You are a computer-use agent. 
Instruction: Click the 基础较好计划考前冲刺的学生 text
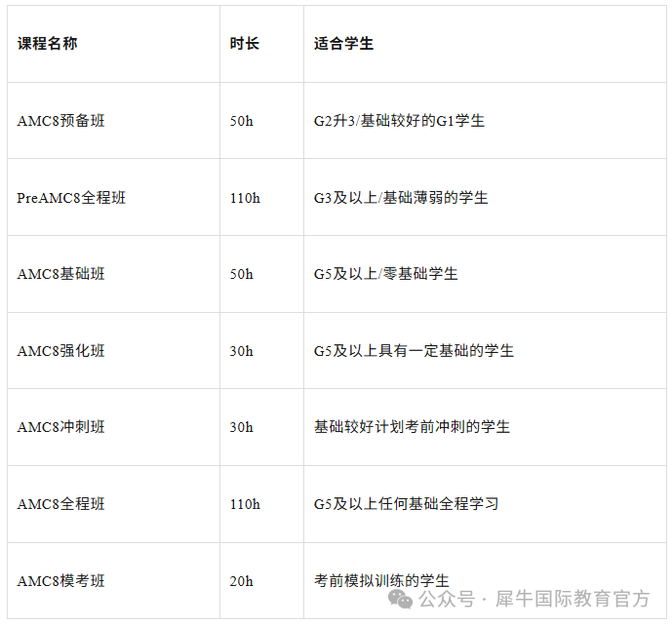point(412,427)
